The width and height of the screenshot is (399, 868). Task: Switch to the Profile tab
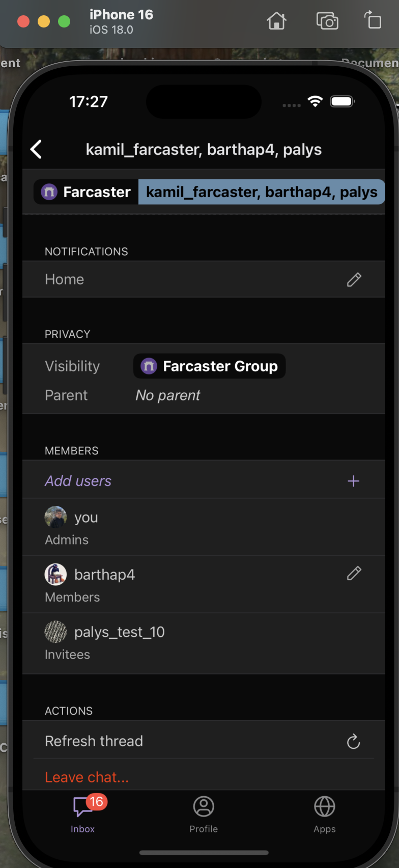[204, 814]
